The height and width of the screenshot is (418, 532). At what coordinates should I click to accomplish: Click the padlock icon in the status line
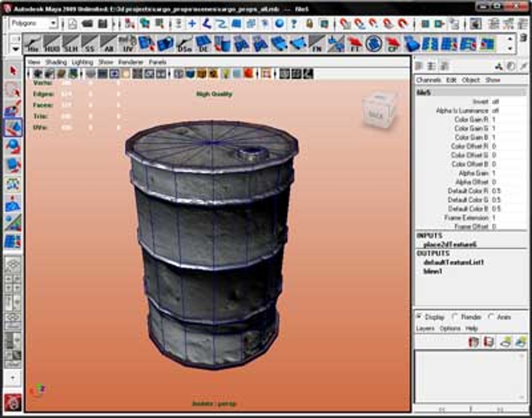pos(309,24)
